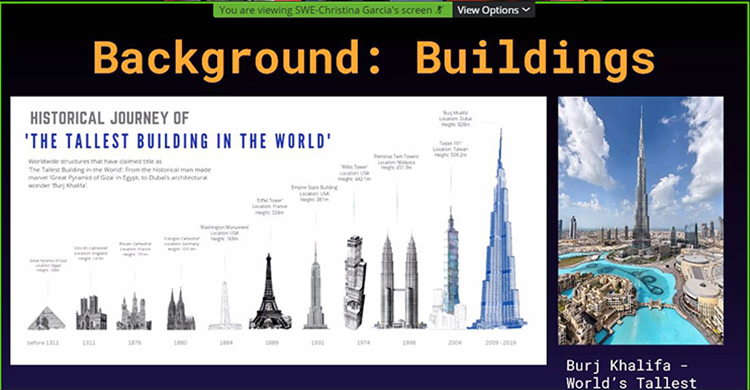
Task: Click the 1889 year label under Eiffel Tower
Action: pyautogui.click(x=272, y=343)
